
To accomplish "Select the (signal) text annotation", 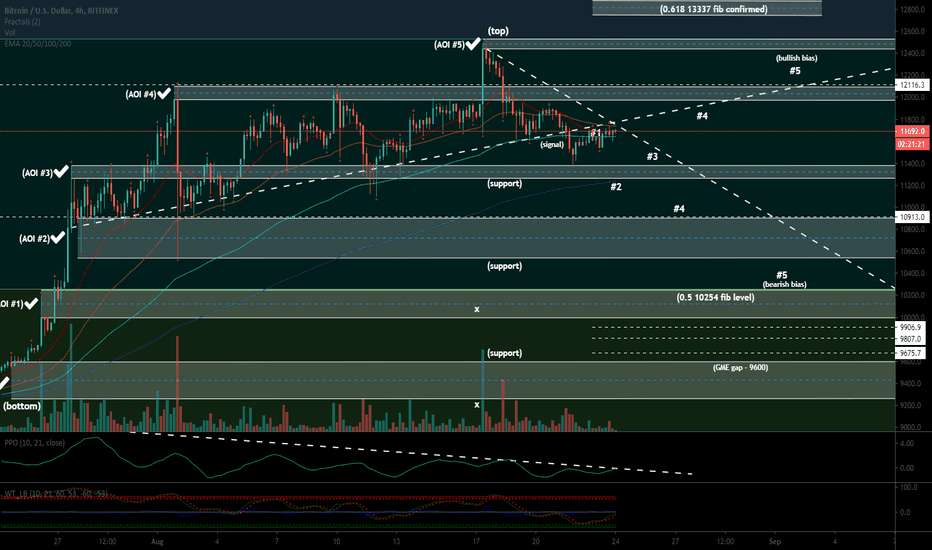I will pos(552,144).
